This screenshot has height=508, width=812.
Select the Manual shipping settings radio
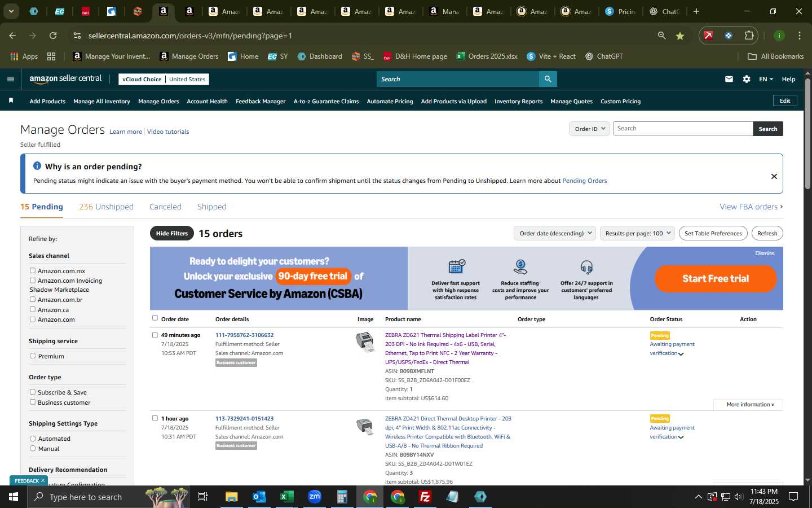click(x=33, y=448)
